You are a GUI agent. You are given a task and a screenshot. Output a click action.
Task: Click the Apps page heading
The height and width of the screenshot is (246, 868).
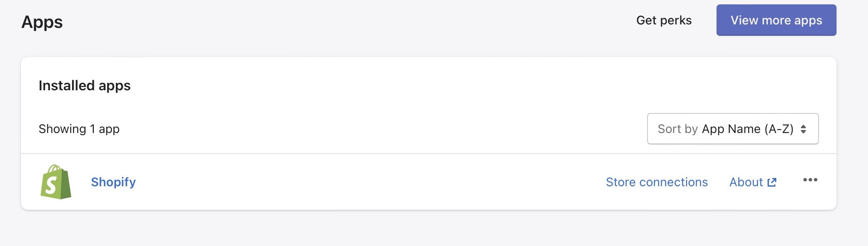(42, 22)
